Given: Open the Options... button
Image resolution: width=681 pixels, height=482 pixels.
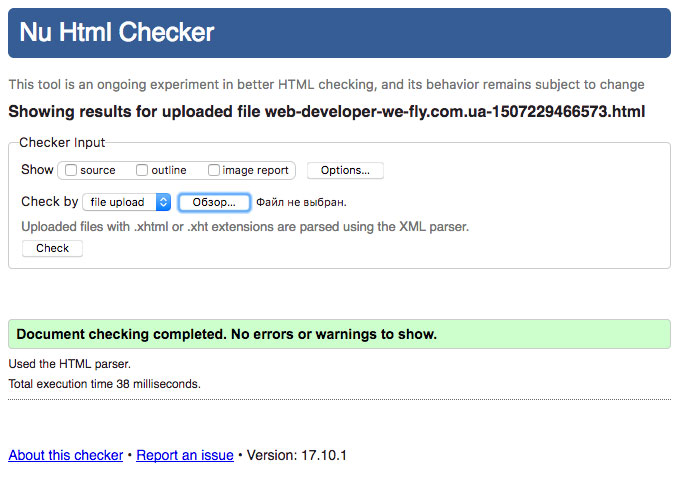Looking at the screenshot, I should coord(345,170).
